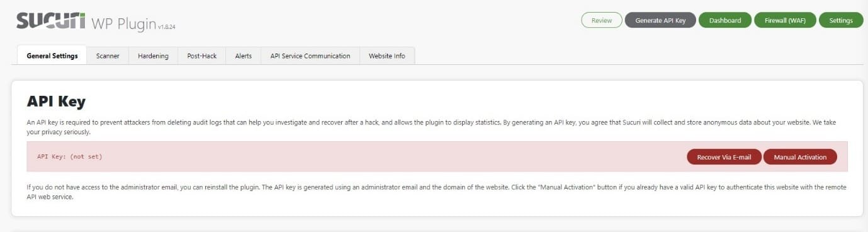Click the WP Plugin title text
The width and height of the screenshot is (868, 232).
coord(125,23)
